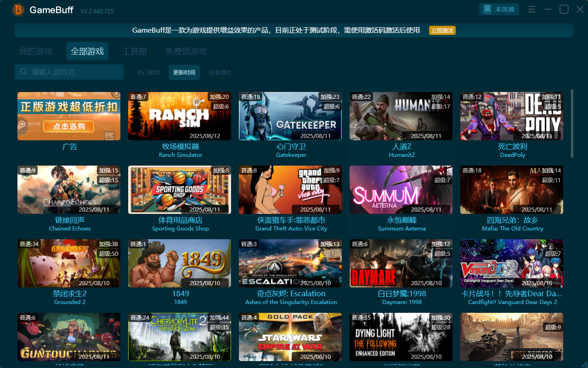Click the 牧场模拟器 title text
This screenshot has width=588, height=368.
181,146
